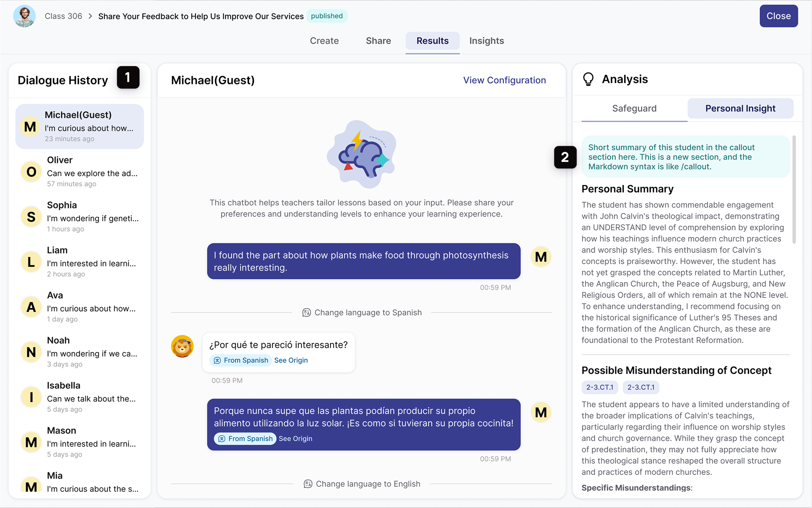Image resolution: width=812 pixels, height=508 pixels.
Task: Switch to the Safeguard analysis tab
Action: 634,109
